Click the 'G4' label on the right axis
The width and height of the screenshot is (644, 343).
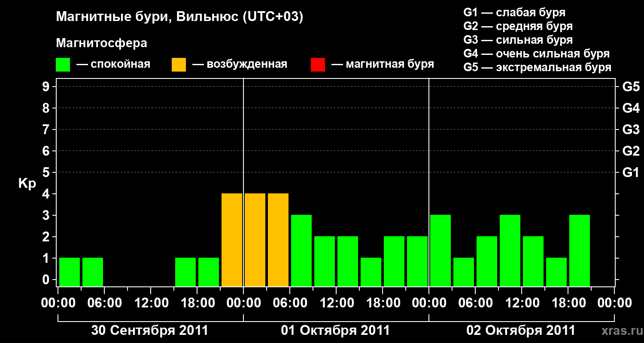(631, 108)
